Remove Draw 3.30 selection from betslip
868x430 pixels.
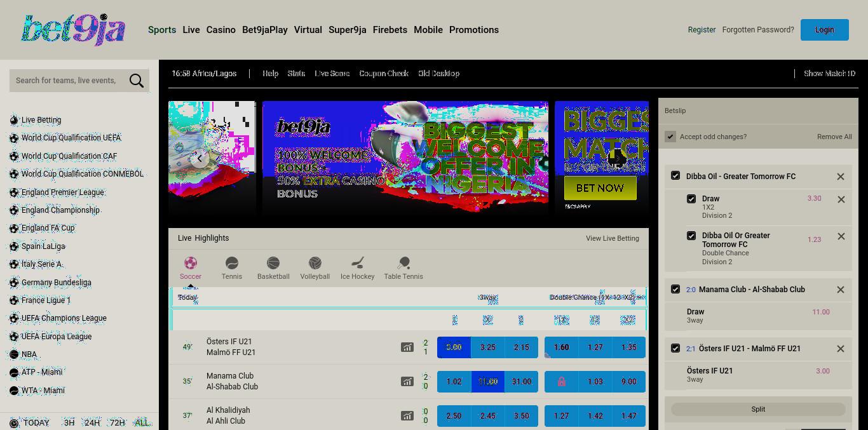click(841, 199)
